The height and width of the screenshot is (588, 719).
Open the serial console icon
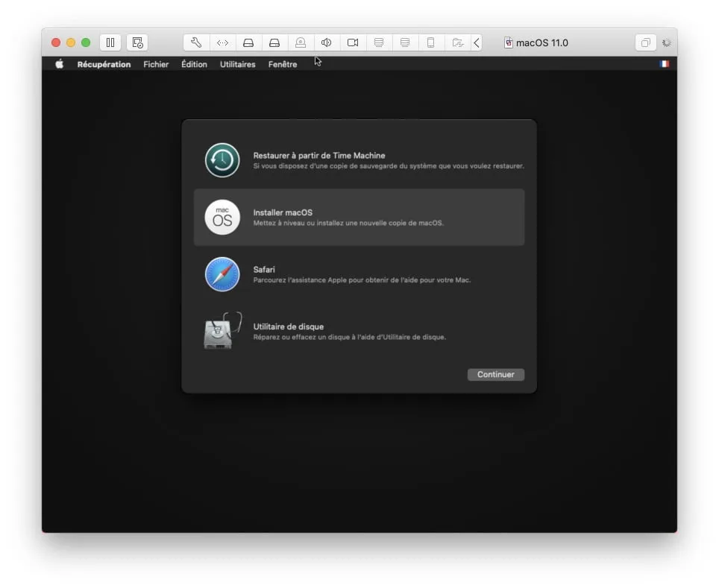[x=222, y=42]
